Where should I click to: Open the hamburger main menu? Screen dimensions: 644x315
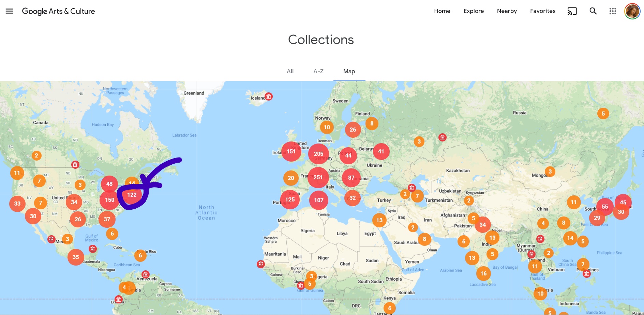pos(10,11)
